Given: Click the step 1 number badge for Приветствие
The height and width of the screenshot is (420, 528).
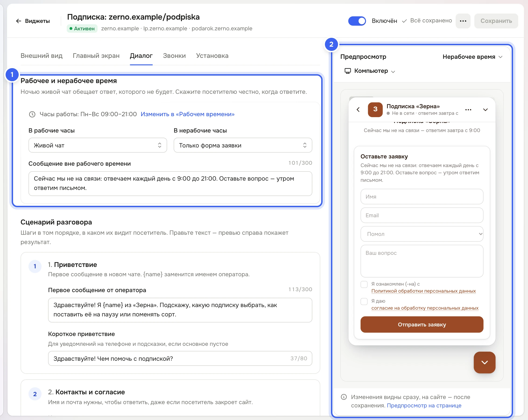Looking at the screenshot, I should point(35,266).
